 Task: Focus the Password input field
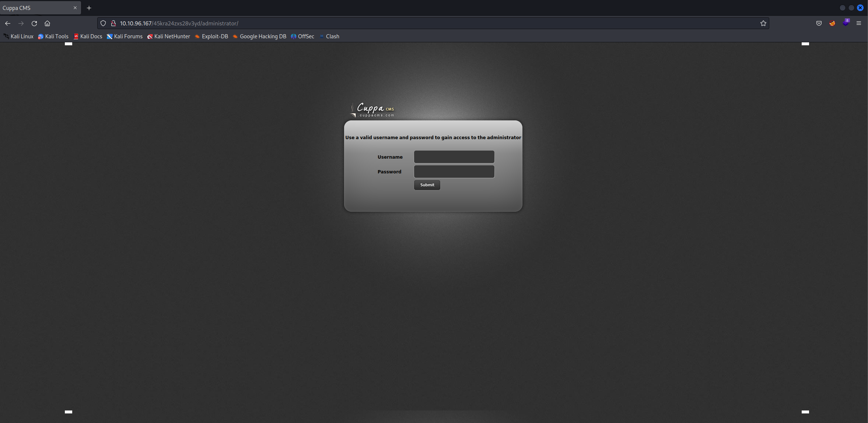tap(454, 172)
